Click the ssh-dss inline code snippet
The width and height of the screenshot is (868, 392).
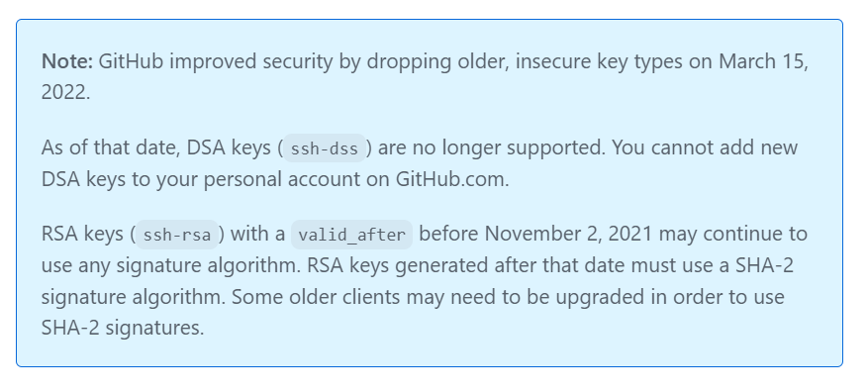point(325,148)
